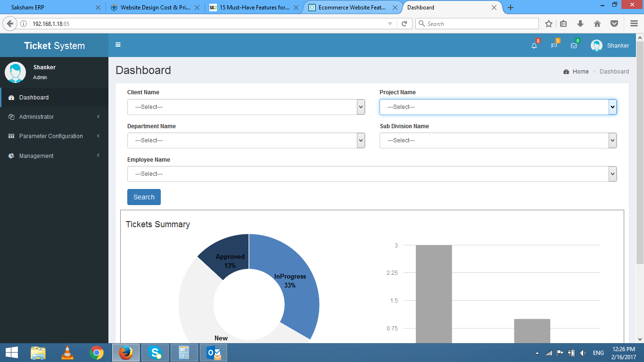Click the ENG language indicator

tap(598, 353)
